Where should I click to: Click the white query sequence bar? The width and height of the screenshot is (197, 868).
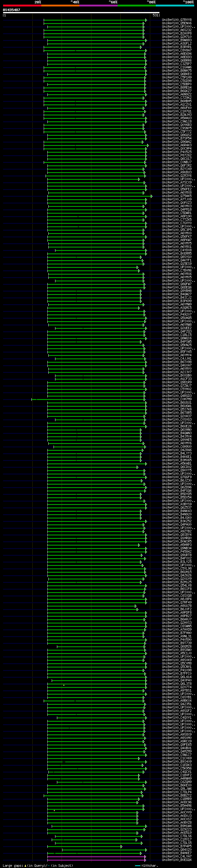[81, 13]
